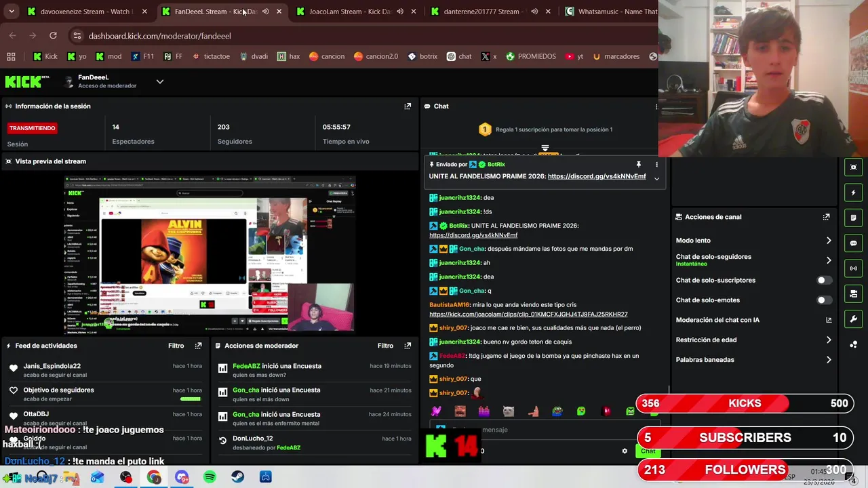This screenshot has width=868, height=488.
Task: Toggle Chat de solo-suscriptores switch
Action: click(x=823, y=280)
